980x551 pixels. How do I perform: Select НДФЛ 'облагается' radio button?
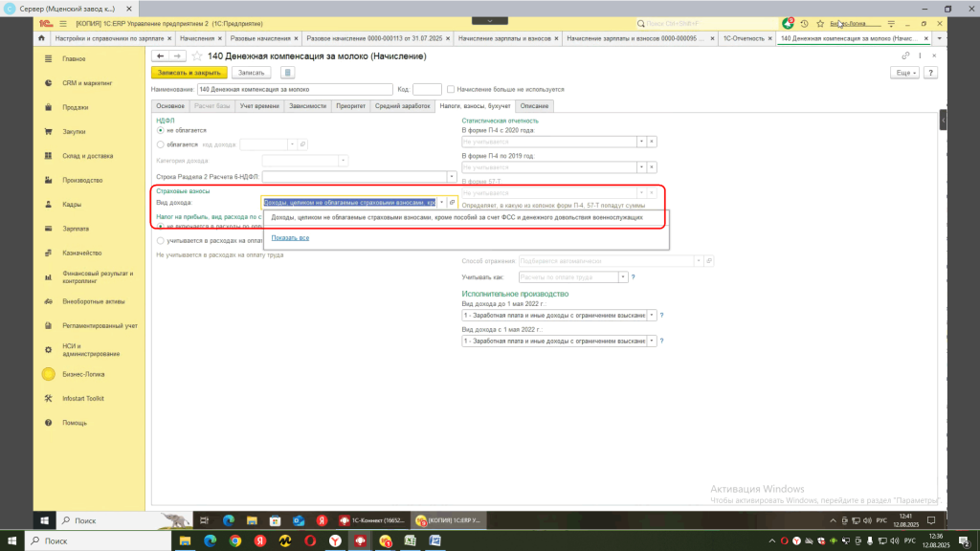161,144
